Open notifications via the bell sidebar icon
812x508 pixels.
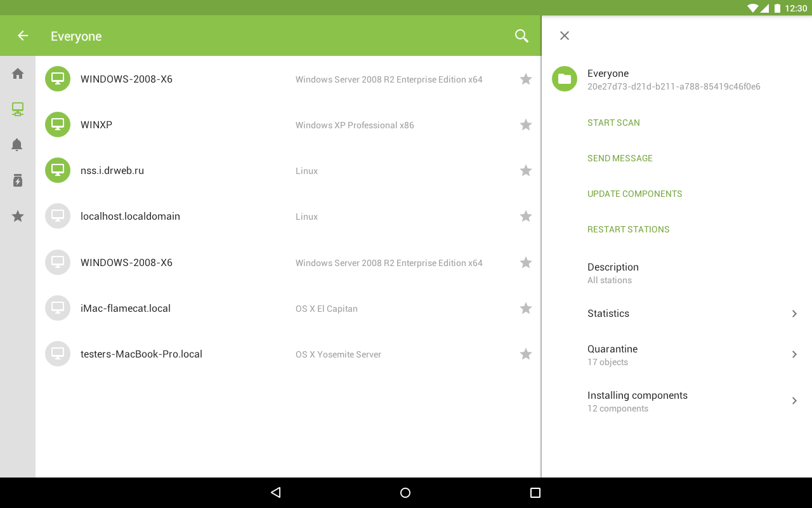pyautogui.click(x=18, y=145)
